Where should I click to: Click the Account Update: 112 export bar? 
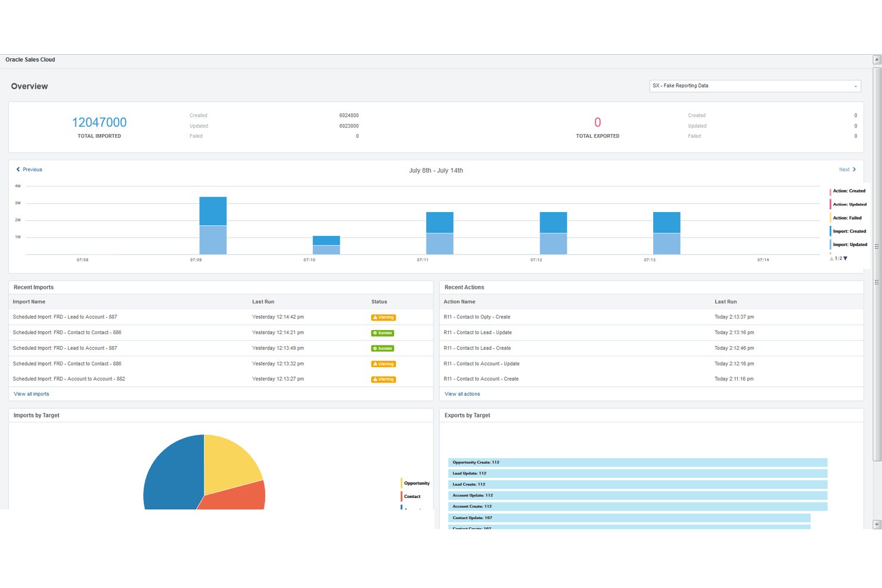click(x=638, y=496)
